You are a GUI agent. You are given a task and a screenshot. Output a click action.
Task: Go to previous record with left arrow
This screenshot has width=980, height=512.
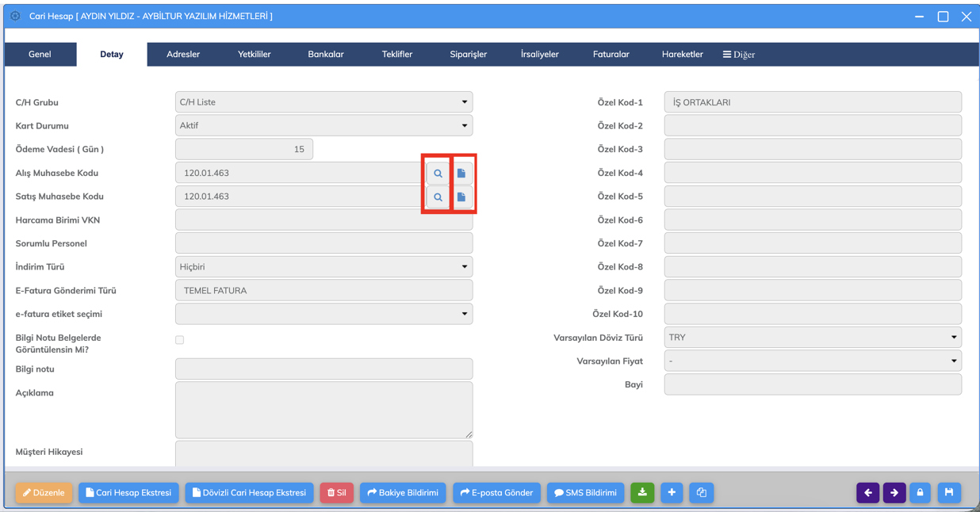tap(867, 493)
